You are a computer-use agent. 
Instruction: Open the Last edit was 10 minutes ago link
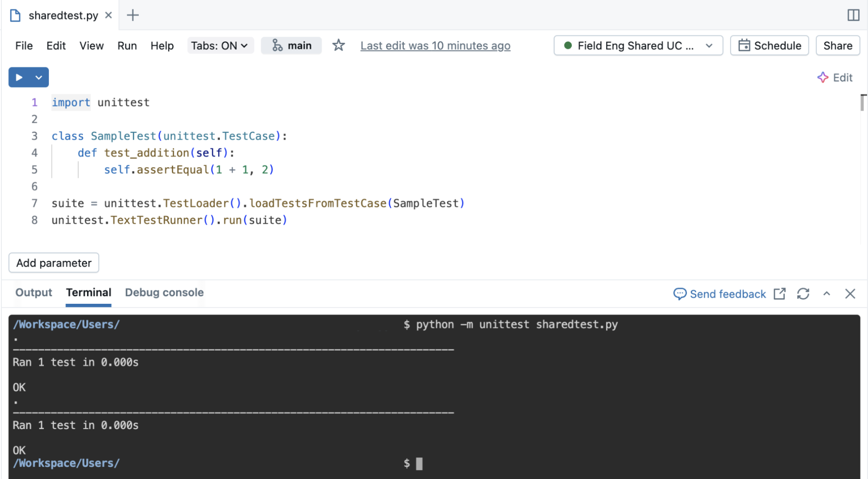(435, 45)
